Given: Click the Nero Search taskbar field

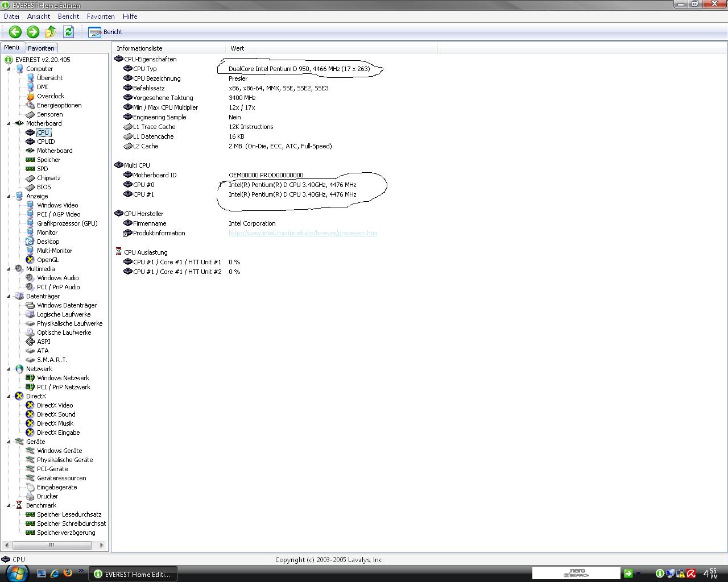Looking at the screenshot, I should tap(576, 573).
